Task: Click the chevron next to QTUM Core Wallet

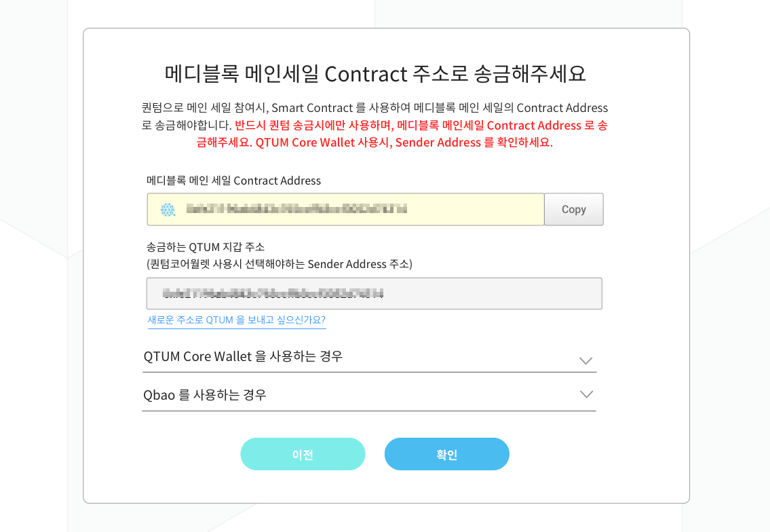Action: [x=585, y=360]
